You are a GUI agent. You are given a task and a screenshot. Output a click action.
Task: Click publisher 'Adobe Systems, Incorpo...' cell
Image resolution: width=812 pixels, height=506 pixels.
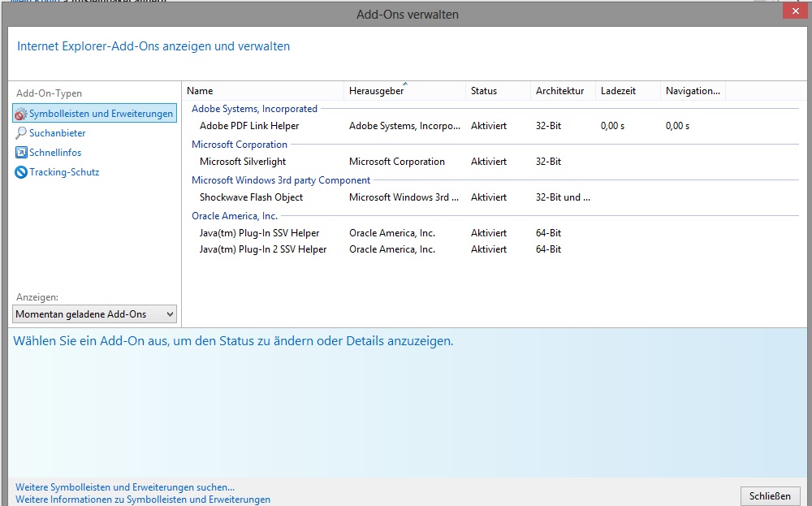tap(404, 126)
